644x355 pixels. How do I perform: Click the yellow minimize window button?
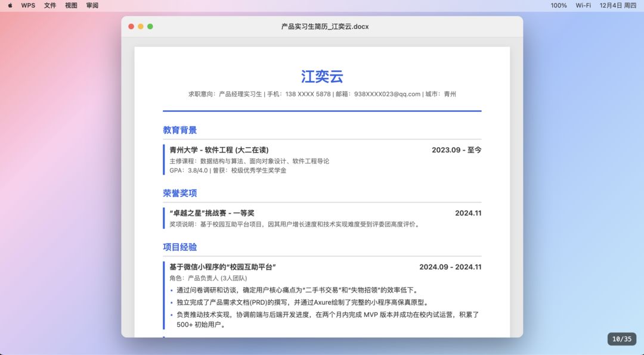(x=141, y=26)
